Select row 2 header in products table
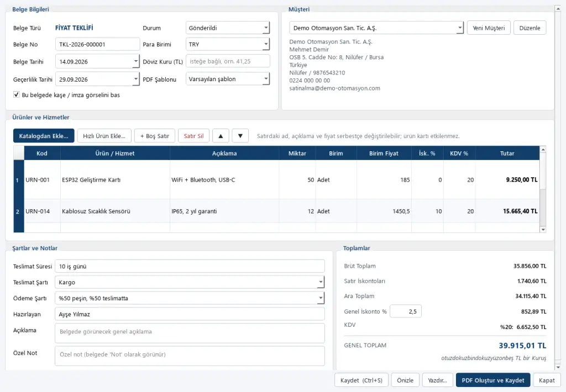The height and width of the screenshot is (392, 566). coord(18,211)
